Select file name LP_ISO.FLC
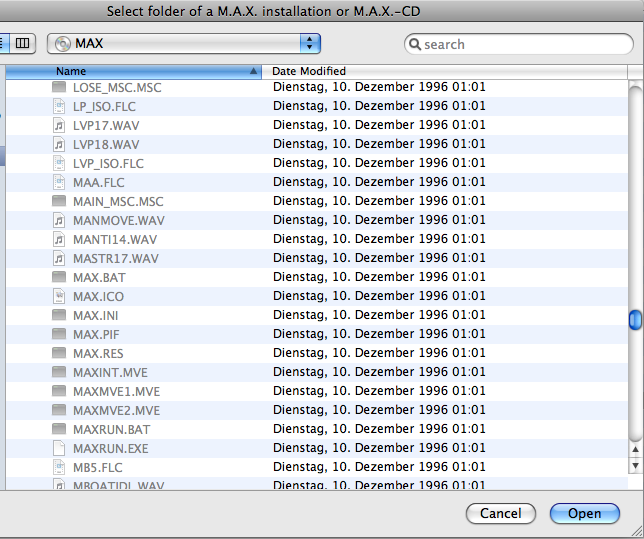Screen dimensions: 644x539 [104, 107]
